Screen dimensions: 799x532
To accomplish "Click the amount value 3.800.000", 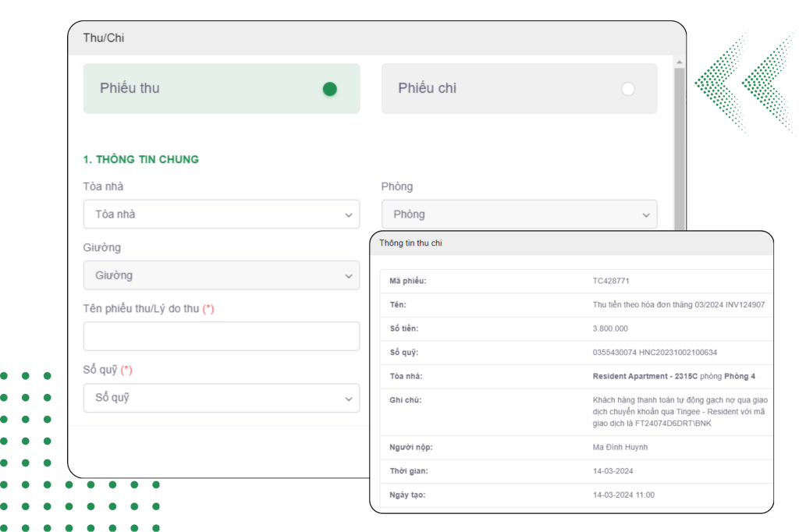I will [x=610, y=328].
